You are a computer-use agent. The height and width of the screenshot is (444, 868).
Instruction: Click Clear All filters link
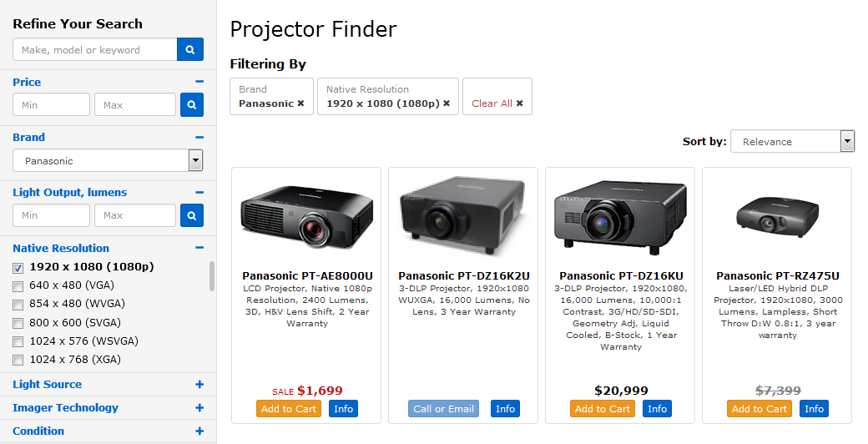(x=497, y=103)
